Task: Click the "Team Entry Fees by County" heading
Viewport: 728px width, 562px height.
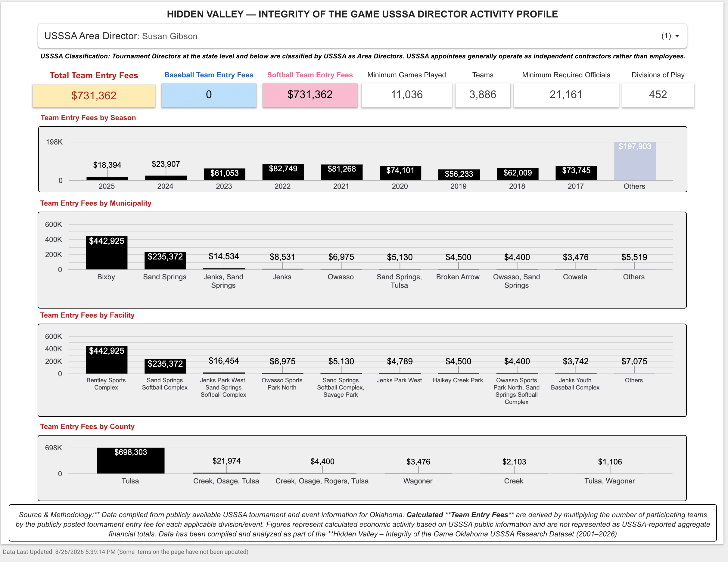Action: point(87,427)
